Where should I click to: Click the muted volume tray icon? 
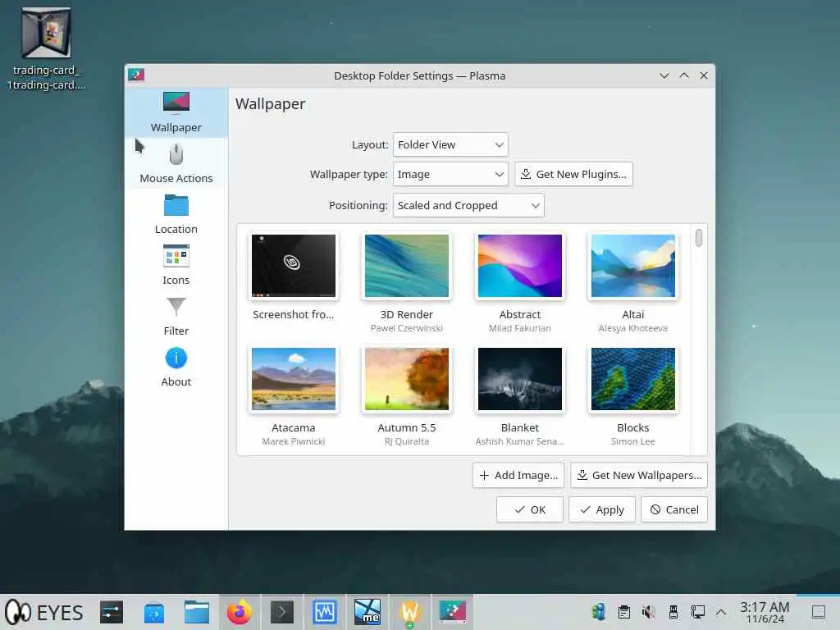(648, 612)
